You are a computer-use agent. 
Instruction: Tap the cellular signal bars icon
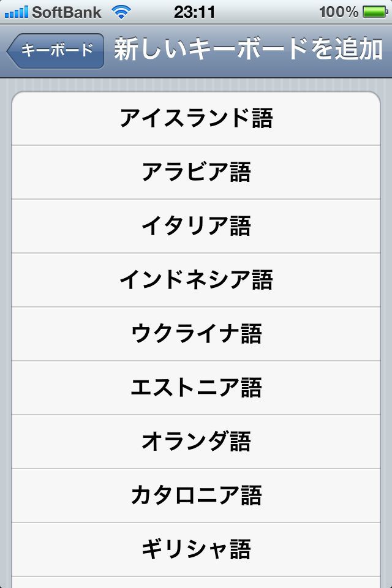pos(16,12)
